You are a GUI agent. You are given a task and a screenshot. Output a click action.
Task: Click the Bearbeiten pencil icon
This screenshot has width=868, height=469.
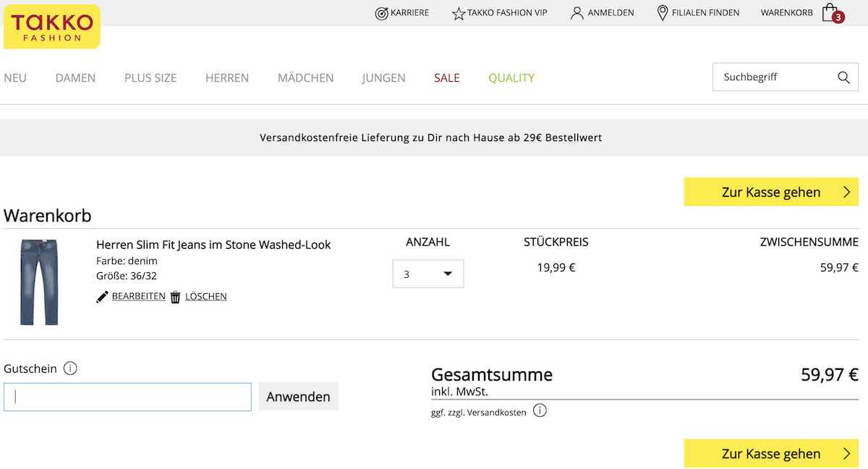point(102,295)
